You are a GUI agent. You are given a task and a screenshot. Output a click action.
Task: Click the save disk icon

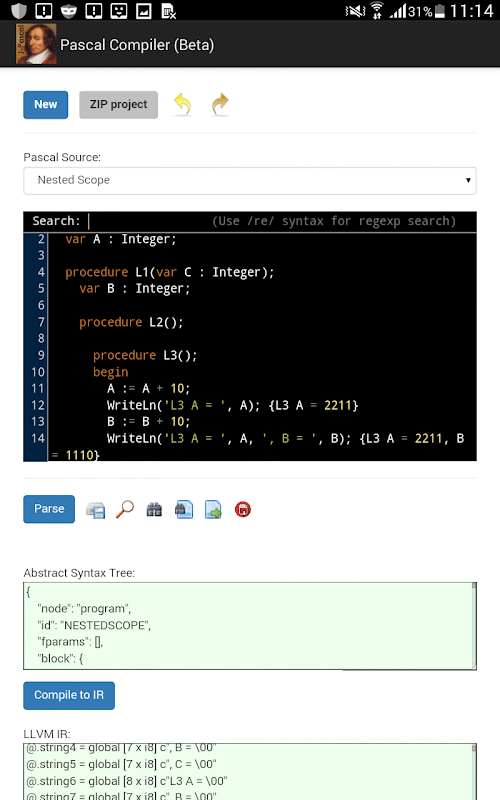95,510
